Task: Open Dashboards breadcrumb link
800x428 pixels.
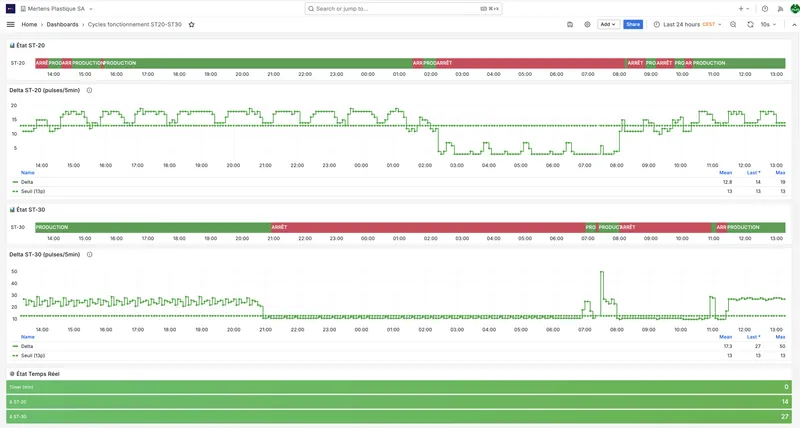Action: coord(62,24)
